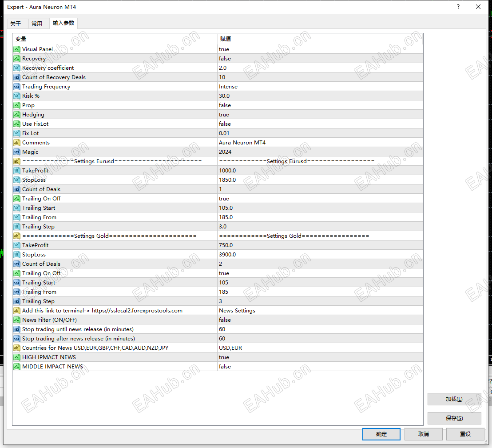The width and height of the screenshot is (492, 448).
Task: Click the 保存(S) button
Action: [454, 418]
